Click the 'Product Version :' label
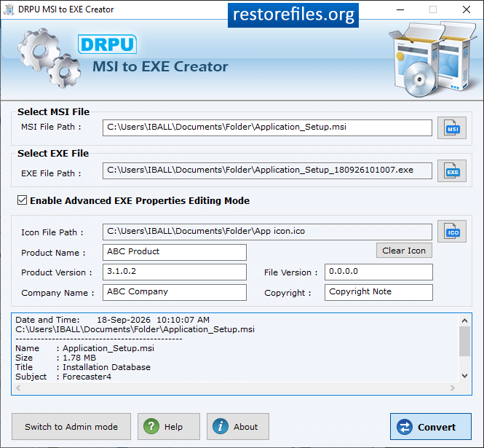Image resolution: width=484 pixels, height=448 pixels. 57,272
